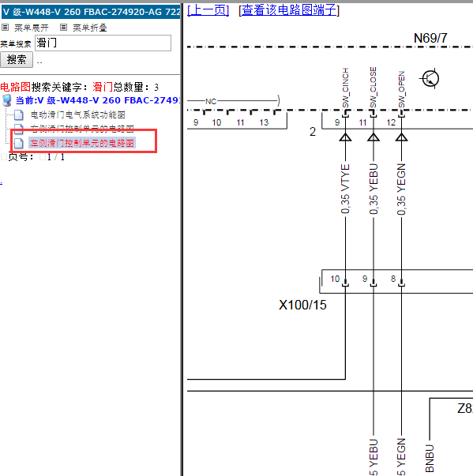Open 电动滑门电气系统功能图 tree item
This screenshot has height=476, width=473.
coord(77,114)
